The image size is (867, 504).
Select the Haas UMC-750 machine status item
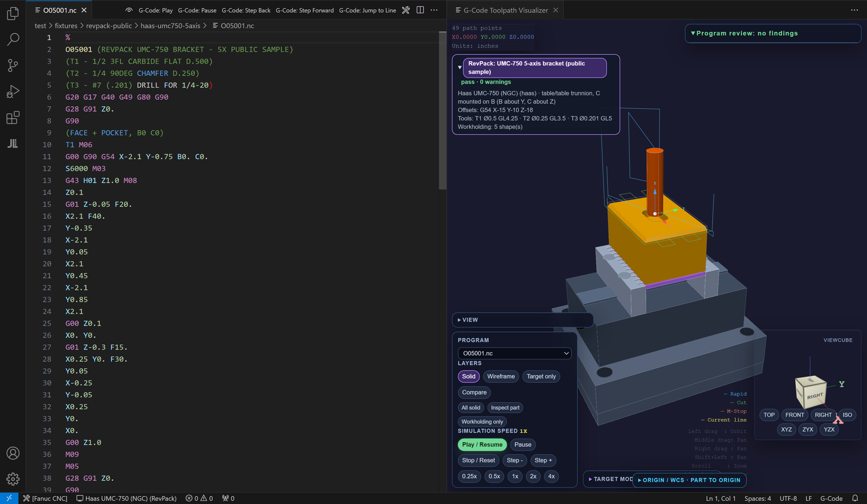pyautogui.click(x=127, y=498)
